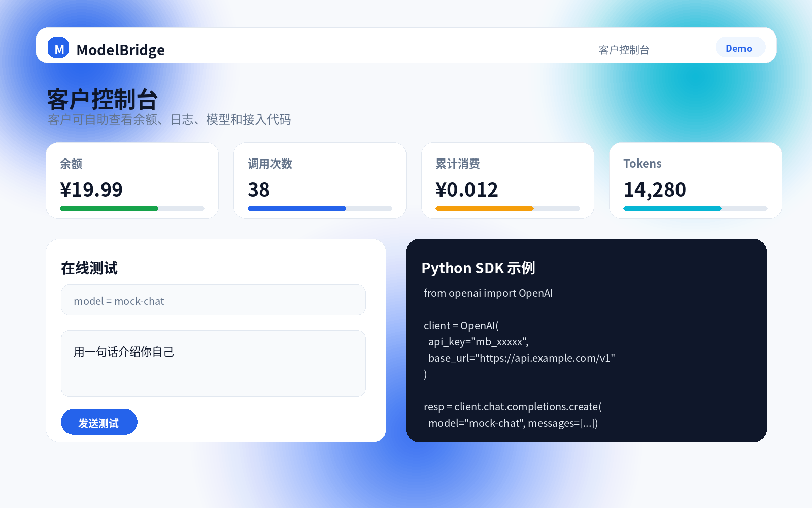Focus the model = mock-chat input field
This screenshot has width=812, height=508.
(x=213, y=300)
